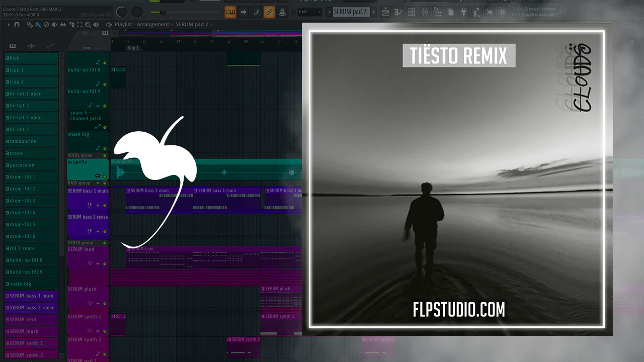
Task: Show patterns in picker via piano icon
Action: pyautogui.click(x=13, y=46)
